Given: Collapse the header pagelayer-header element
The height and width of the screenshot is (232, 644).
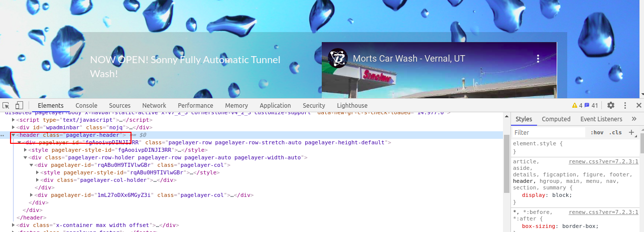Looking at the screenshot, I should pos(14,135).
